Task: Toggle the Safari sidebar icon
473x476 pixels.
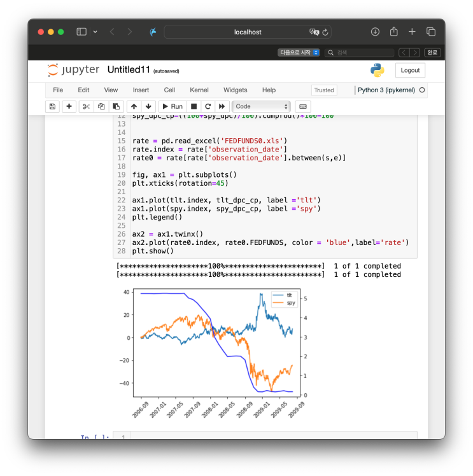Action: (81, 32)
